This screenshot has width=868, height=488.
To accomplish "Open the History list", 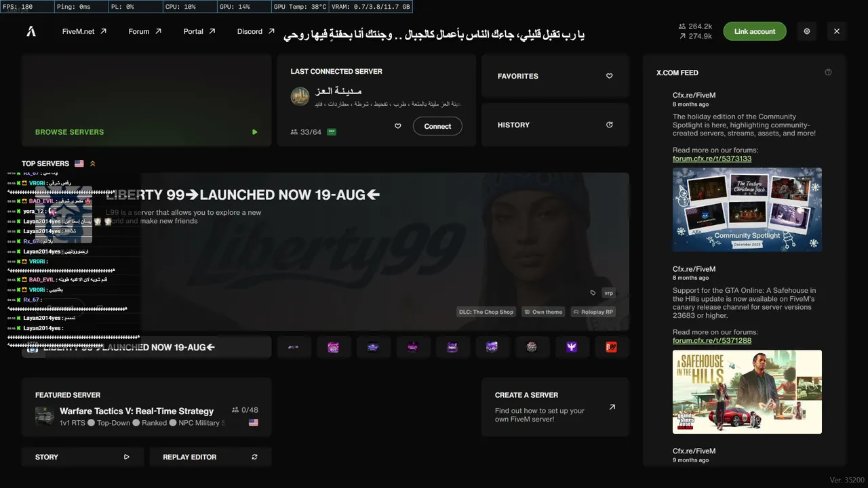I will point(555,125).
